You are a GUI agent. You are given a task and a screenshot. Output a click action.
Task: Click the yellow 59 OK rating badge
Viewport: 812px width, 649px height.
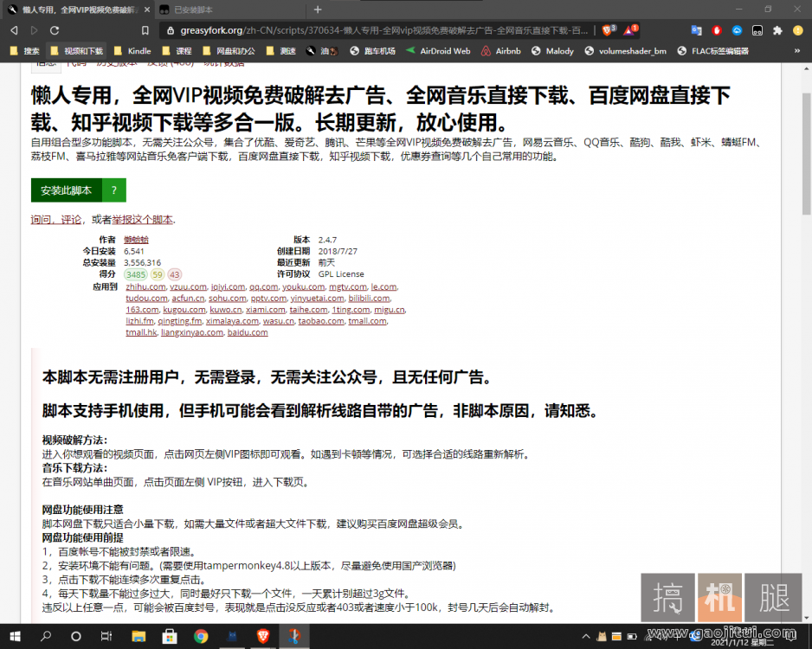158,274
